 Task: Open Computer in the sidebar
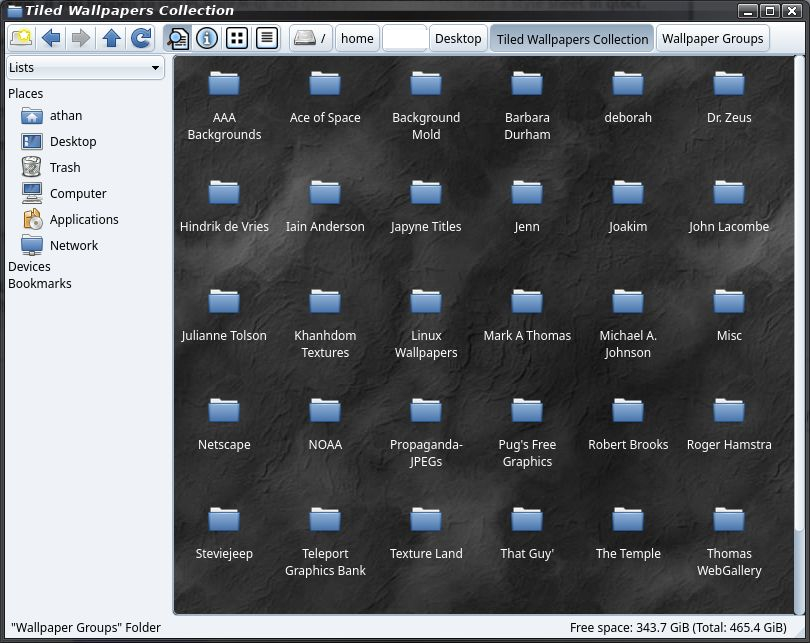[x=64, y=193]
